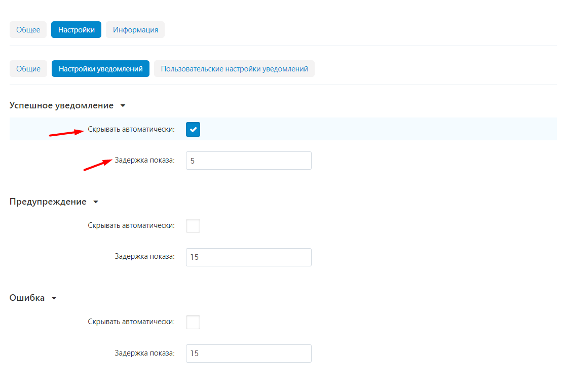This screenshot has height=392, width=565.
Task: Collapse the Предупреждение section arrow
Action: tap(96, 202)
